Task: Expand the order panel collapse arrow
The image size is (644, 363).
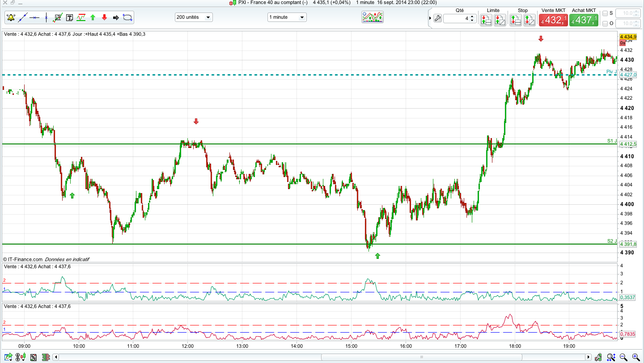Action: (x=430, y=18)
